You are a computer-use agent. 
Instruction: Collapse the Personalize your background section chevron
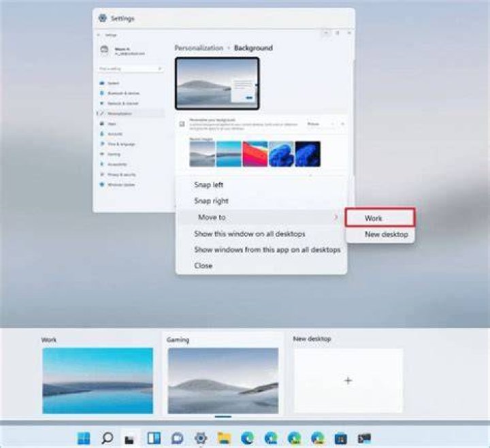(342, 124)
